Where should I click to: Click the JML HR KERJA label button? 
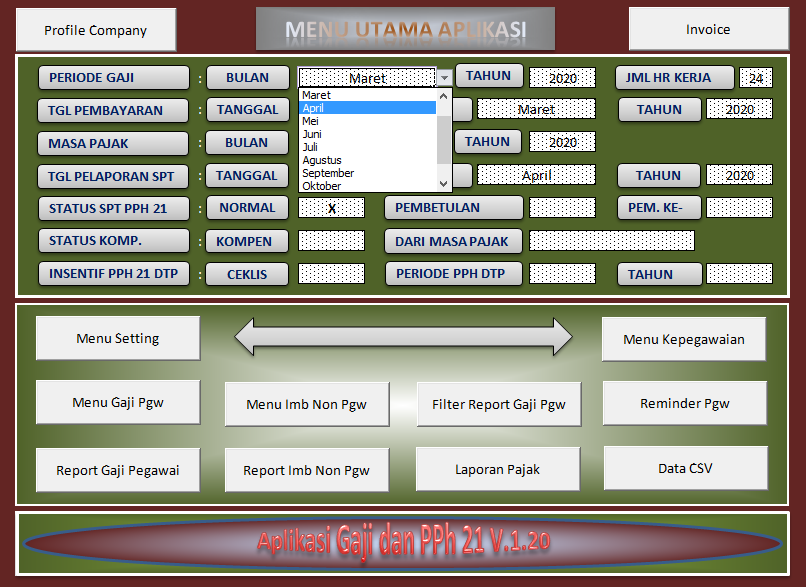(674, 78)
